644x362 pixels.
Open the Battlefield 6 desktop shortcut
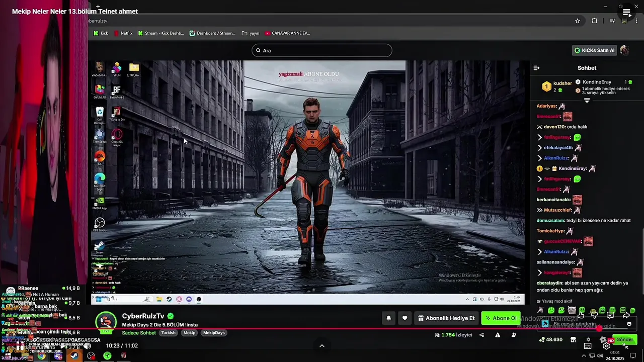(116, 91)
